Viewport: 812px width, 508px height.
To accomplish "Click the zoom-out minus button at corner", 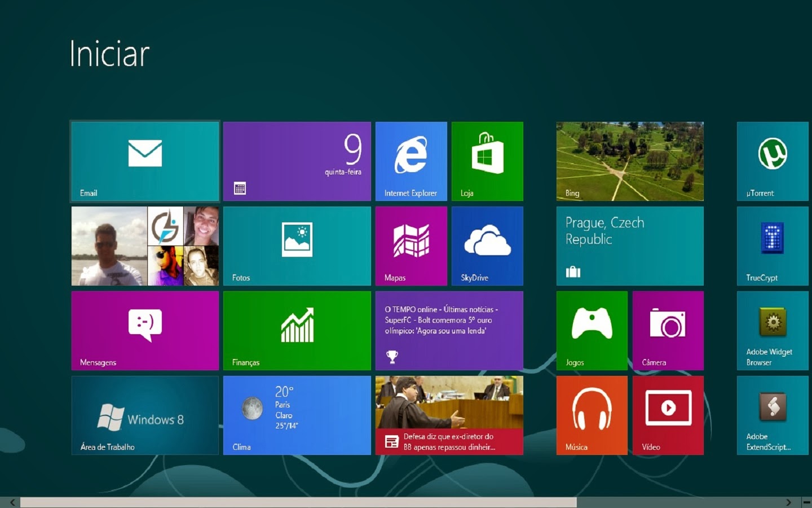I will (x=806, y=502).
